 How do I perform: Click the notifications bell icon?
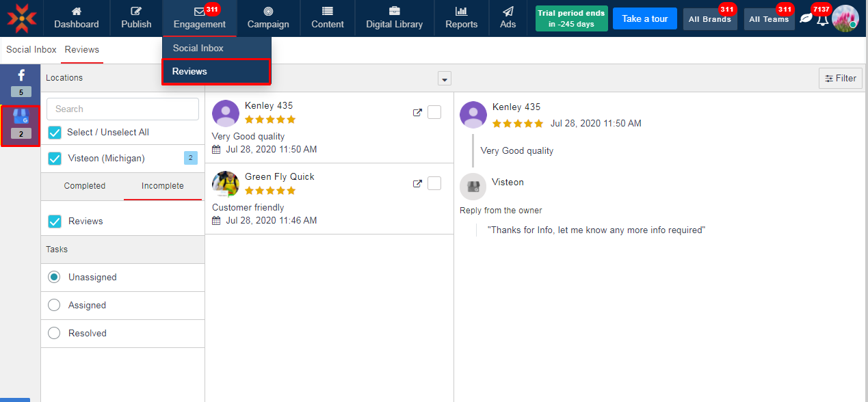tap(822, 19)
